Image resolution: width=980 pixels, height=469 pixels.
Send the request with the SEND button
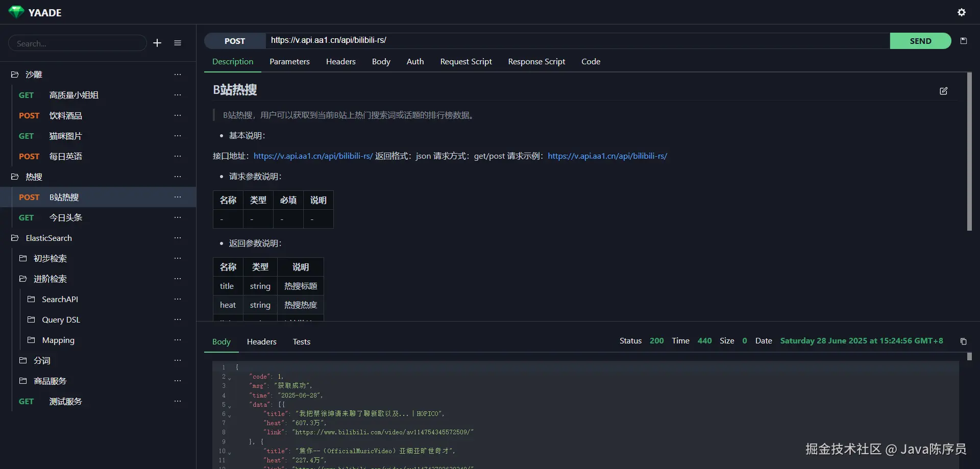(921, 41)
